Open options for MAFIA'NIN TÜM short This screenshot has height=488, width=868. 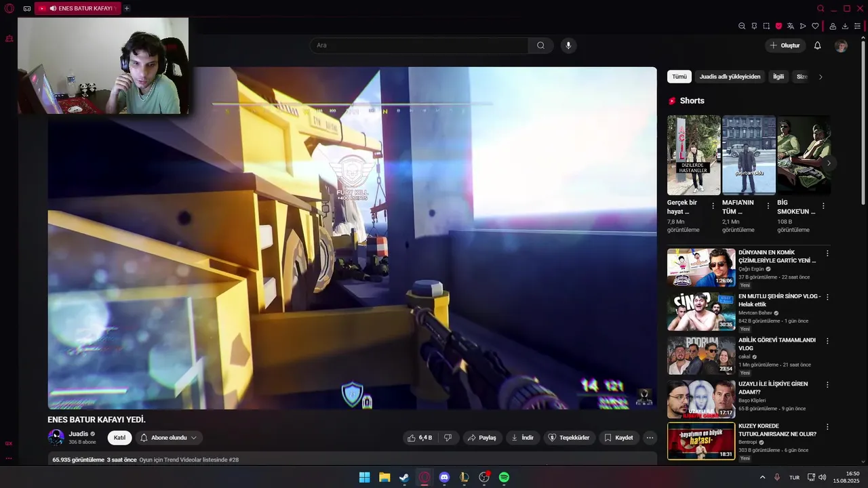[x=768, y=206]
